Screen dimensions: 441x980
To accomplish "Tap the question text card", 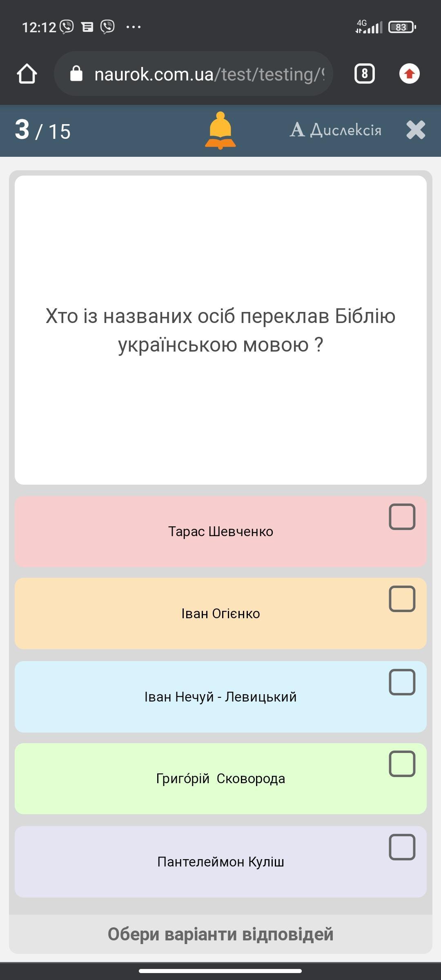I will [x=220, y=330].
